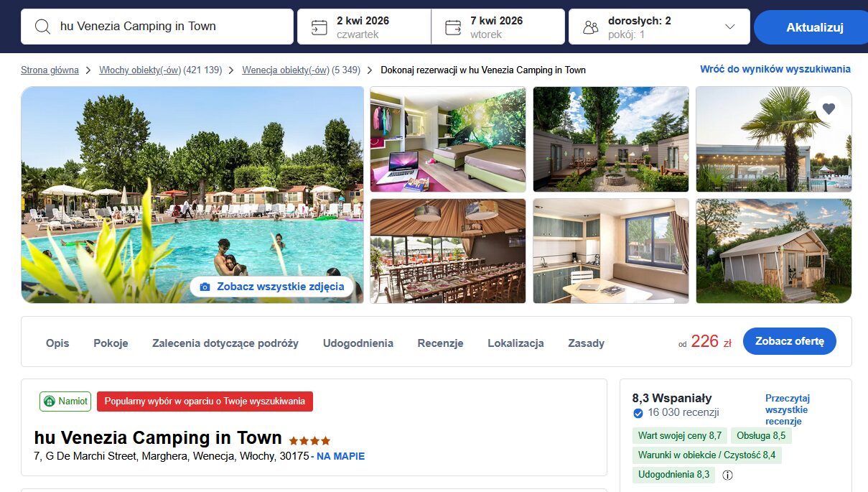Open NA MAPIE link
The height and width of the screenshot is (492, 868).
[340, 456]
